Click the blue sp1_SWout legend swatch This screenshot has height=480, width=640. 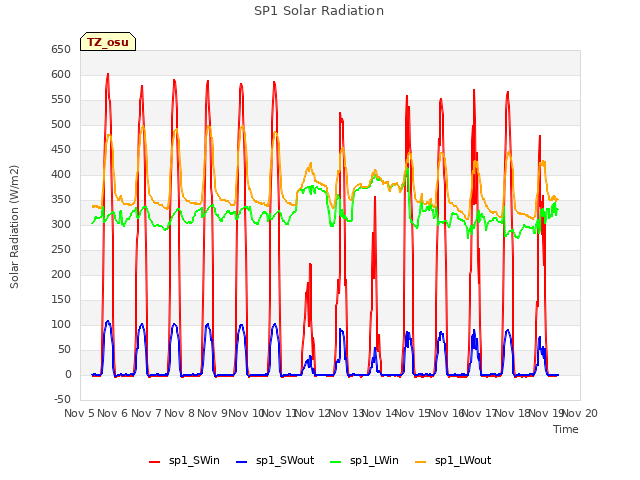pos(242,461)
